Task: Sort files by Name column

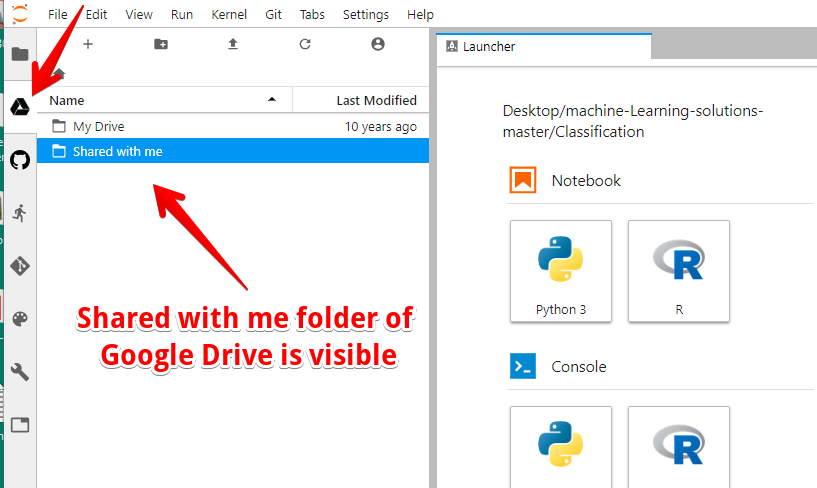Action: point(164,100)
